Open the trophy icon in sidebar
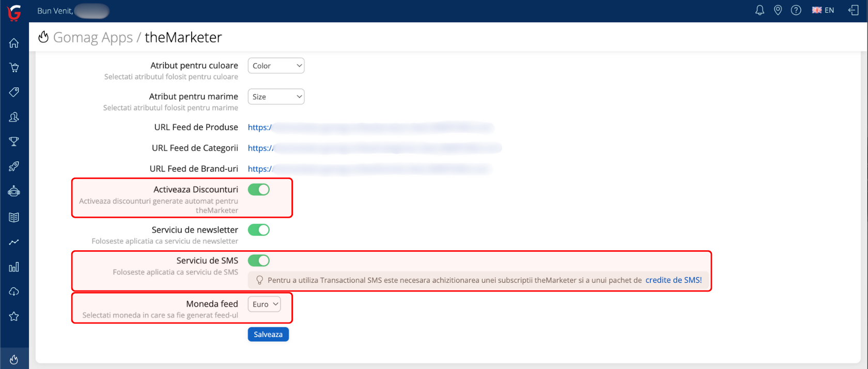 pyautogui.click(x=14, y=142)
